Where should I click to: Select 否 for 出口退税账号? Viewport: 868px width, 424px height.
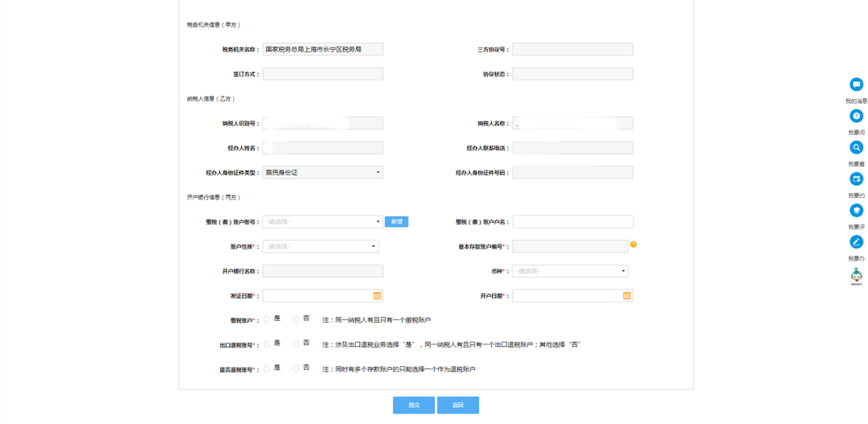(x=296, y=344)
